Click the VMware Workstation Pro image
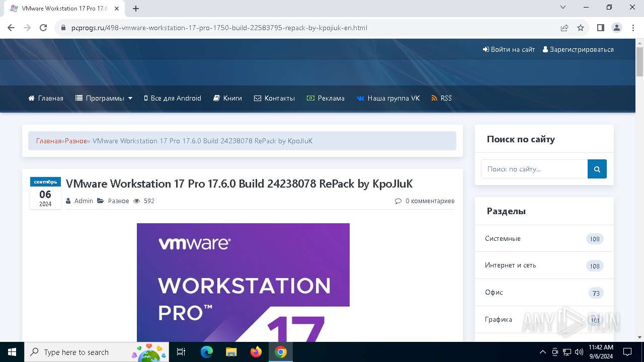The height and width of the screenshot is (362, 644). tap(243, 283)
